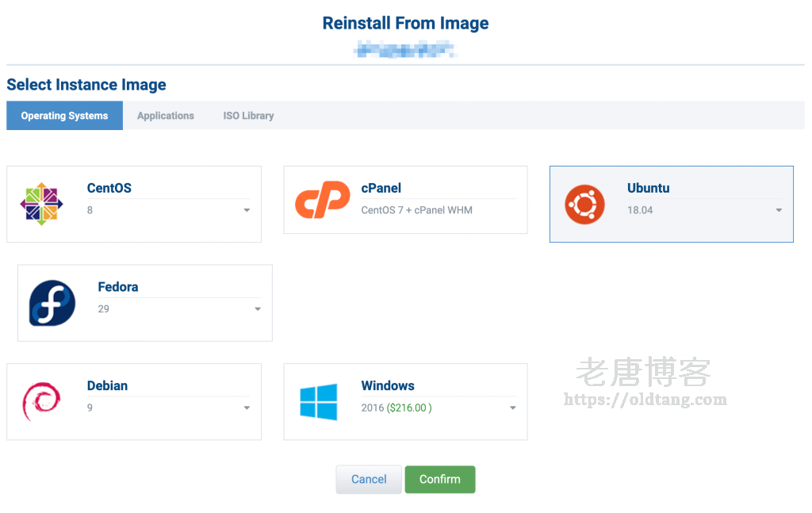Expand the CentOS version dropdown arrow
Screen dimensions: 812x513
click(247, 211)
